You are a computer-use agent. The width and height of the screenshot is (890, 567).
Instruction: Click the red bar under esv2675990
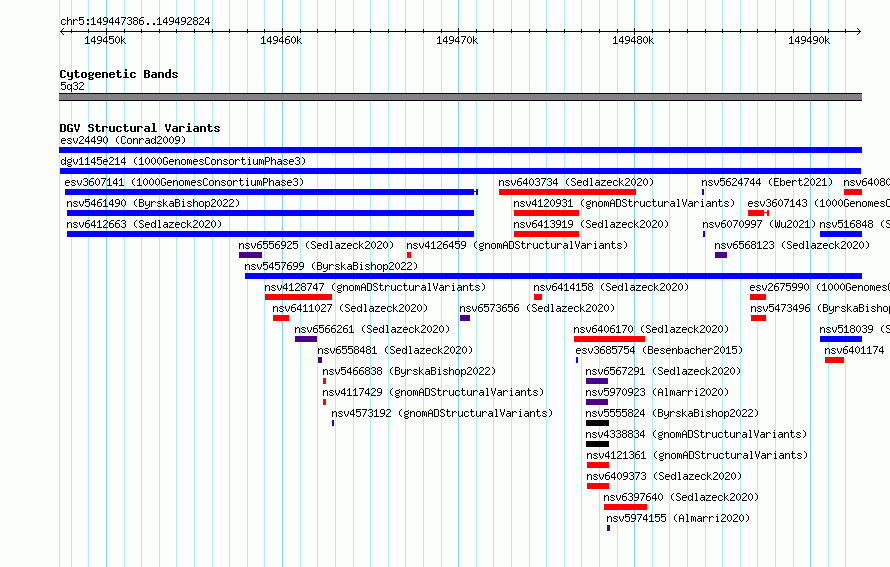pyautogui.click(x=758, y=297)
